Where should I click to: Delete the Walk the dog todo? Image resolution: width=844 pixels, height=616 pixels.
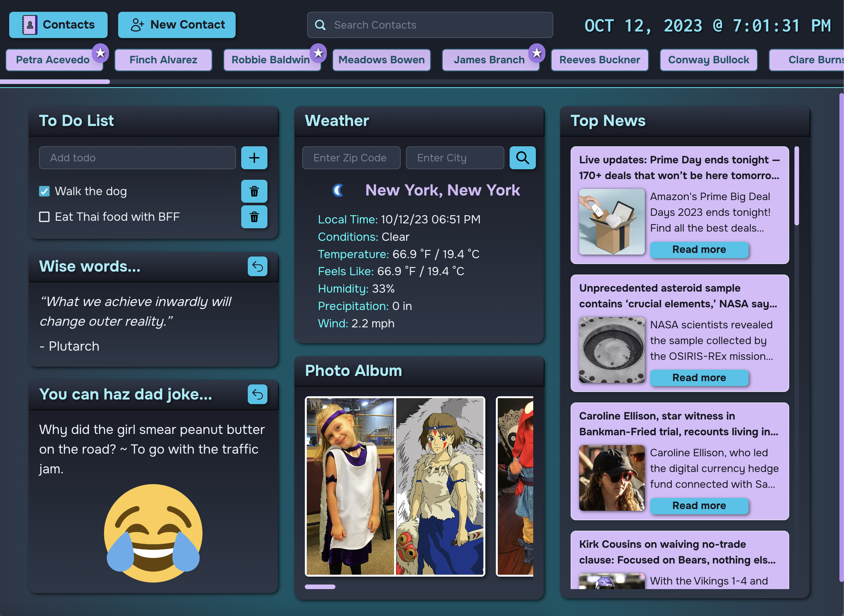pos(254,191)
